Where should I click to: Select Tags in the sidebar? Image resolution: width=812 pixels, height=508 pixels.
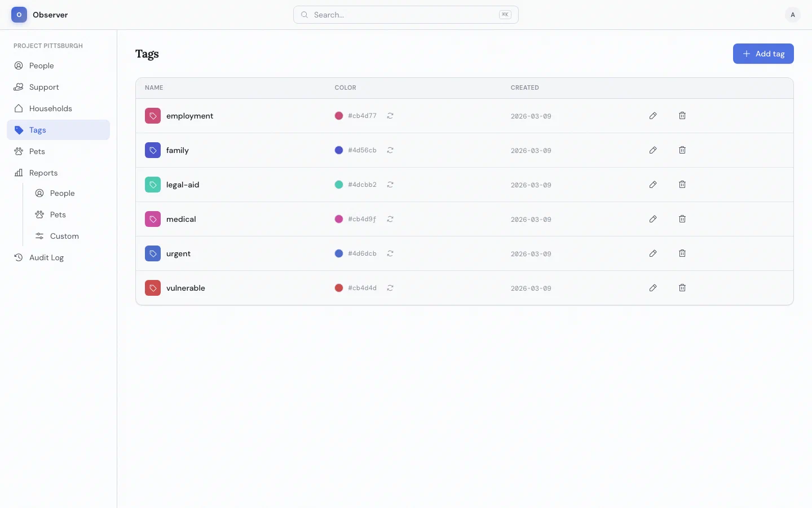point(58,130)
